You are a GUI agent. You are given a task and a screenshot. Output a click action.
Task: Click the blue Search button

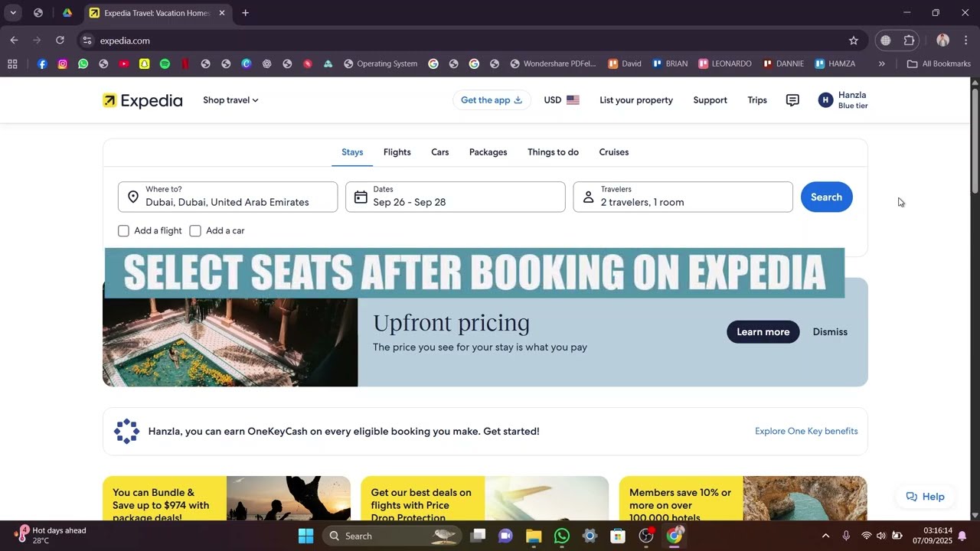click(827, 197)
